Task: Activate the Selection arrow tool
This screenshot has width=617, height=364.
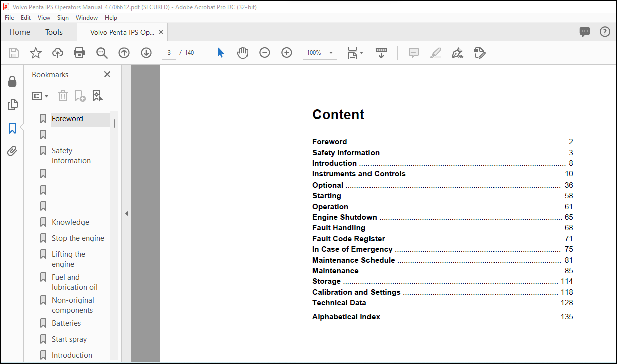Action: [220, 53]
